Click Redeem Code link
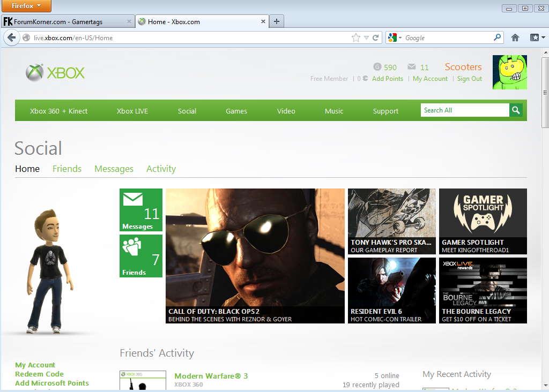This screenshot has width=549, height=392. (x=39, y=374)
